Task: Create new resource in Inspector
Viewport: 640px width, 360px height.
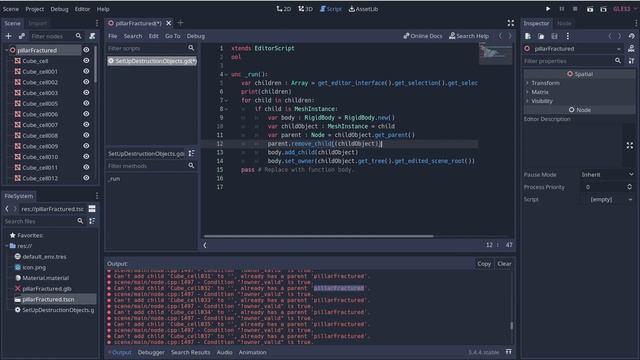Action: click(528, 36)
